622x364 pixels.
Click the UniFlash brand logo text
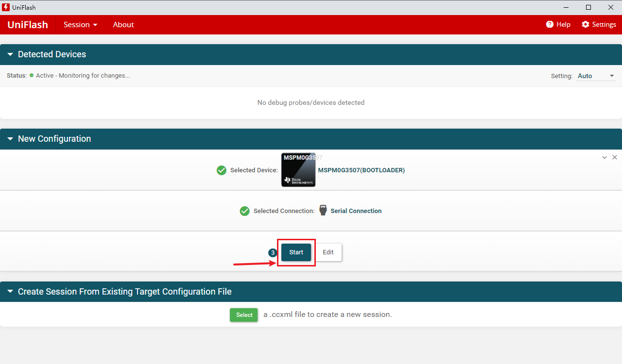[x=28, y=25]
